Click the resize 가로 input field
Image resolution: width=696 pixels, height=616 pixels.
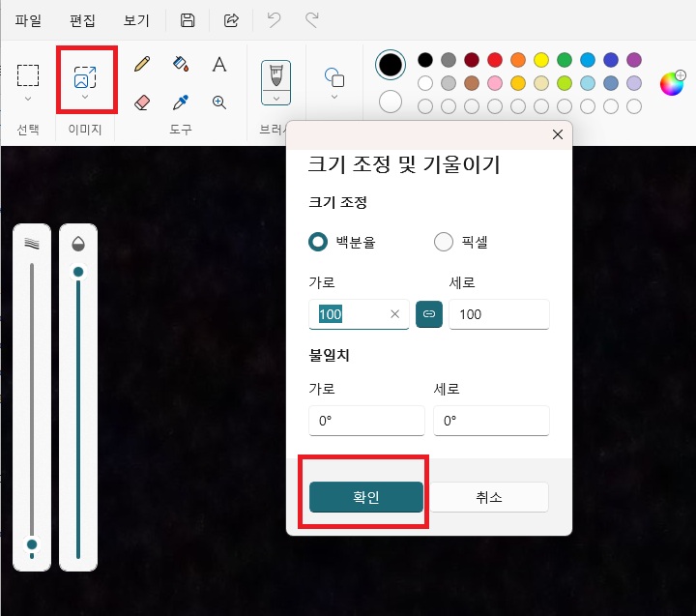pos(359,314)
